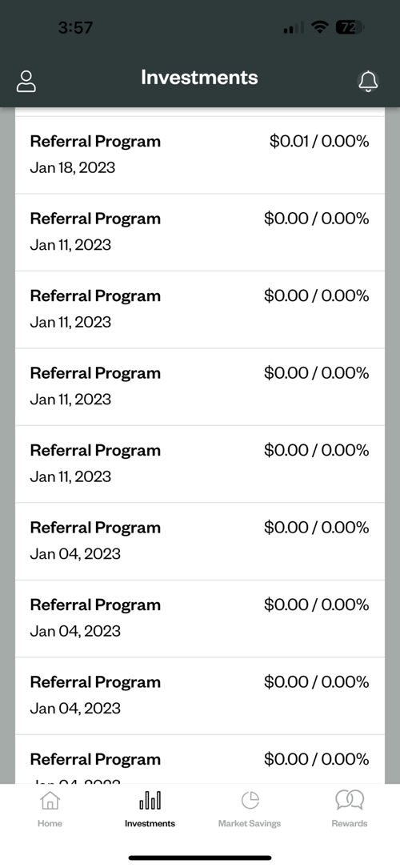Go to the Rewards tab label
The width and height of the screenshot is (400, 868).
[x=350, y=823]
